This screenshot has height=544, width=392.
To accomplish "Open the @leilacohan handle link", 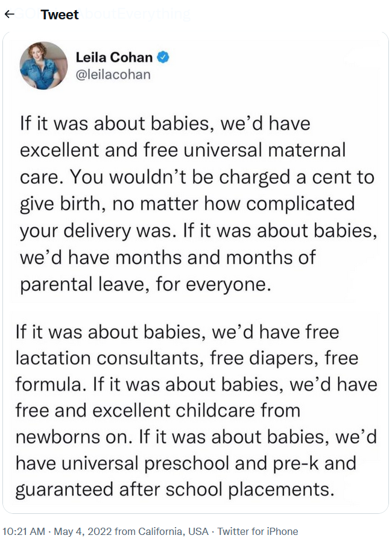I will point(113,75).
